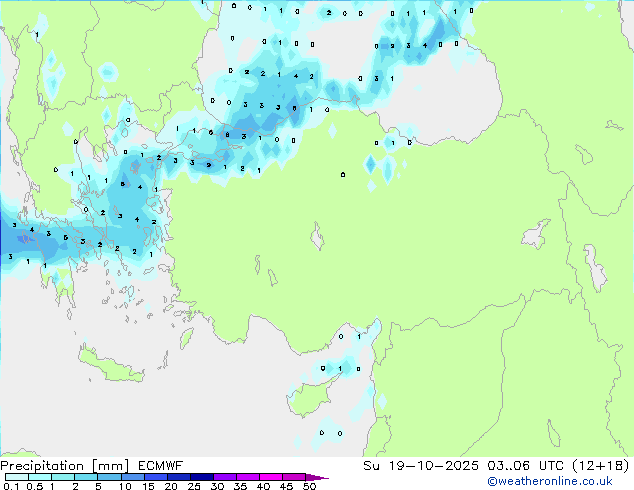Screen dimensions: 634x490
Task: Click the 30–35 mm legend swatch
Action: tap(224, 477)
